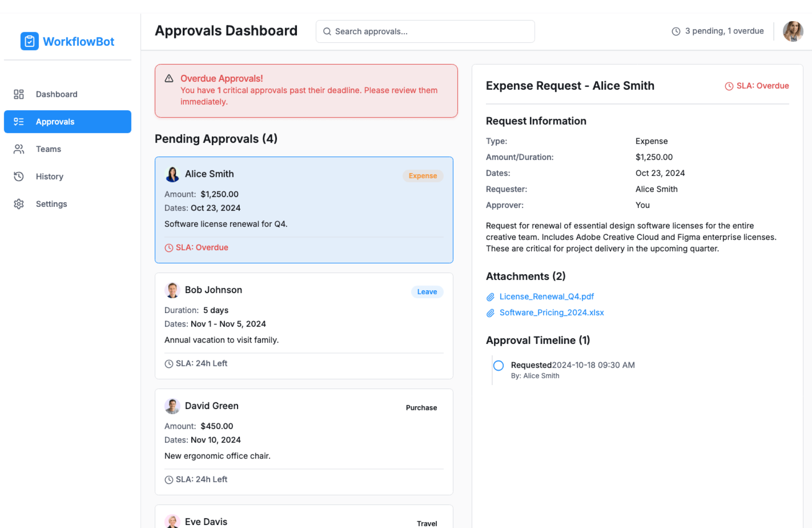Click Alice Smith's avatar in approval card
Screen dimensions: 812x528
173,174
